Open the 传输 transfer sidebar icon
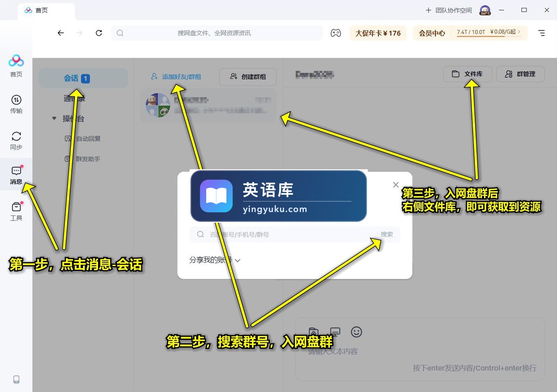The width and height of the screenshot is (557, 392). point(16,104)
